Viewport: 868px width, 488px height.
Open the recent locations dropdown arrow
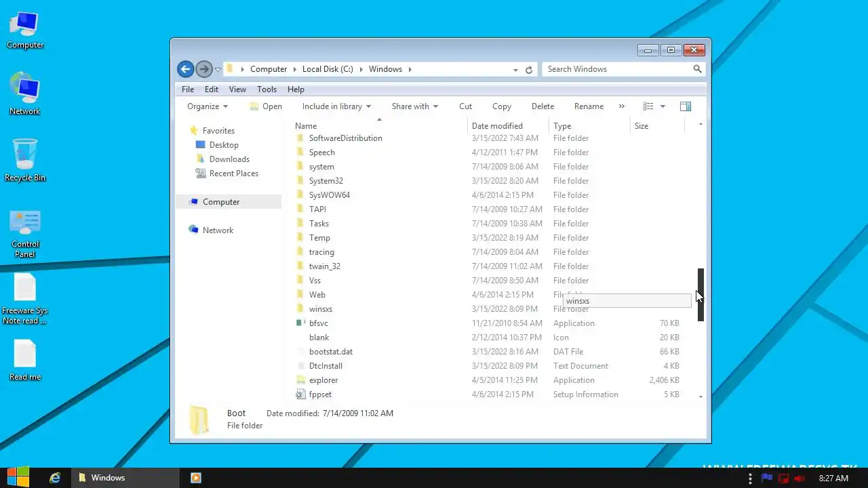pos(218,70)
